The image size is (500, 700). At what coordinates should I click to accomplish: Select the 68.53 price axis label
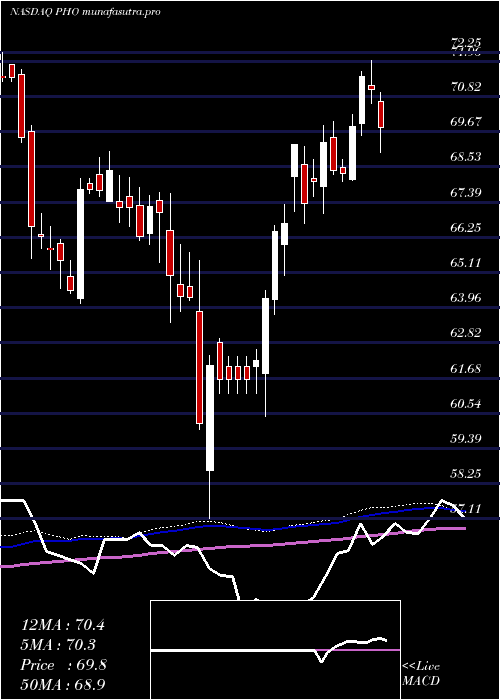click(x=466, y=157)
